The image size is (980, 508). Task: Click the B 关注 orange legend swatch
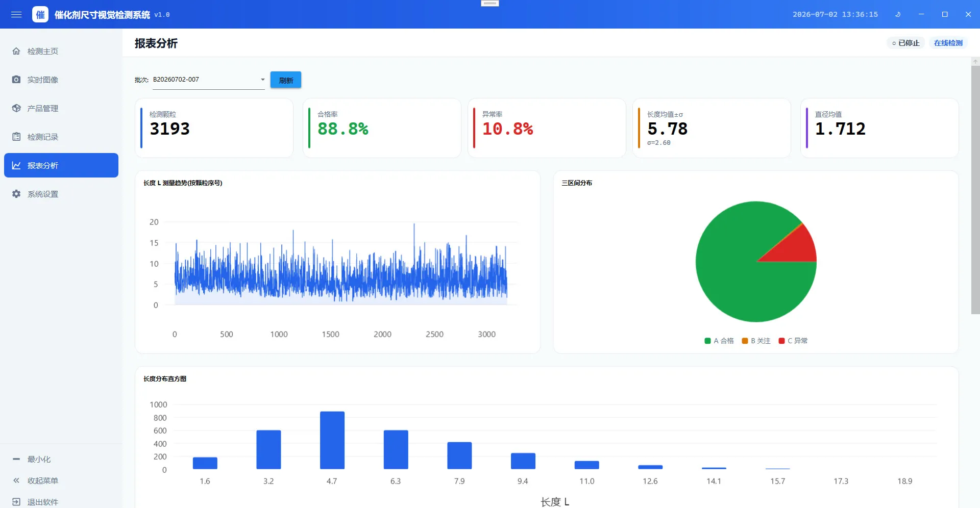click(x=745, y=341)
